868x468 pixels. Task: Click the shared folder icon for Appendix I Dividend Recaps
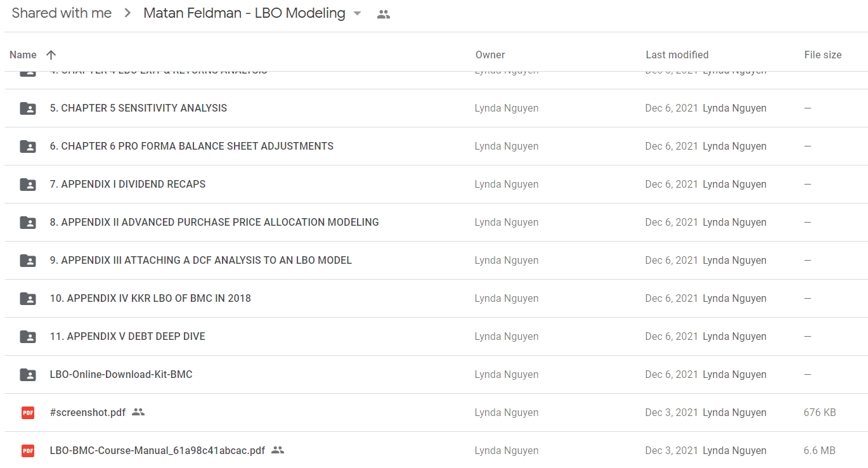28,185
